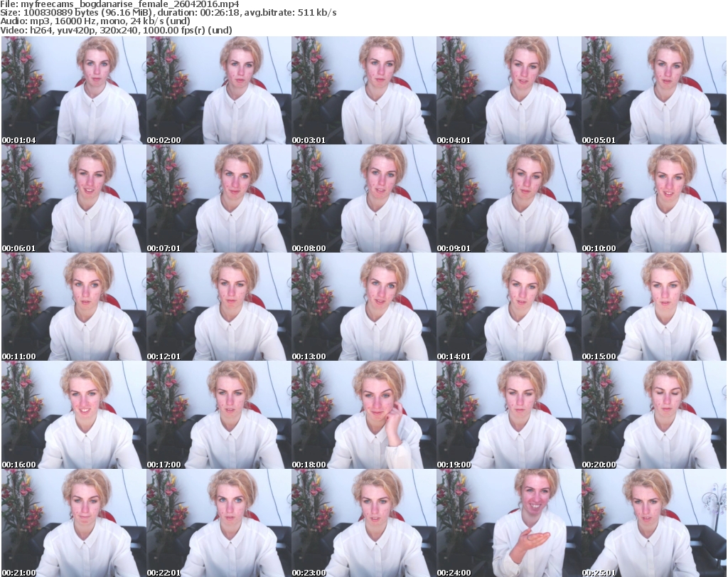Click the Size line showing 96.16 MiB
Viewport: 728px width, 577px height.
coord(168,13)
